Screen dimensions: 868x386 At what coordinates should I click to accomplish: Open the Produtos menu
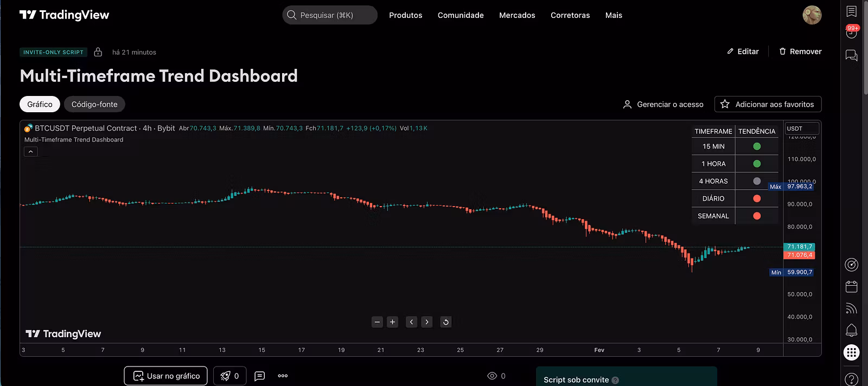coord(405,15)
